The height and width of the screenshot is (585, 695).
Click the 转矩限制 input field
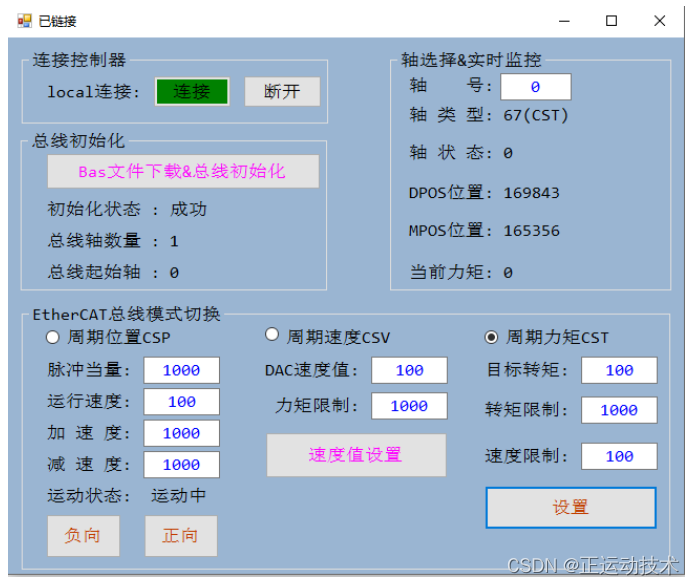(619, 410)
